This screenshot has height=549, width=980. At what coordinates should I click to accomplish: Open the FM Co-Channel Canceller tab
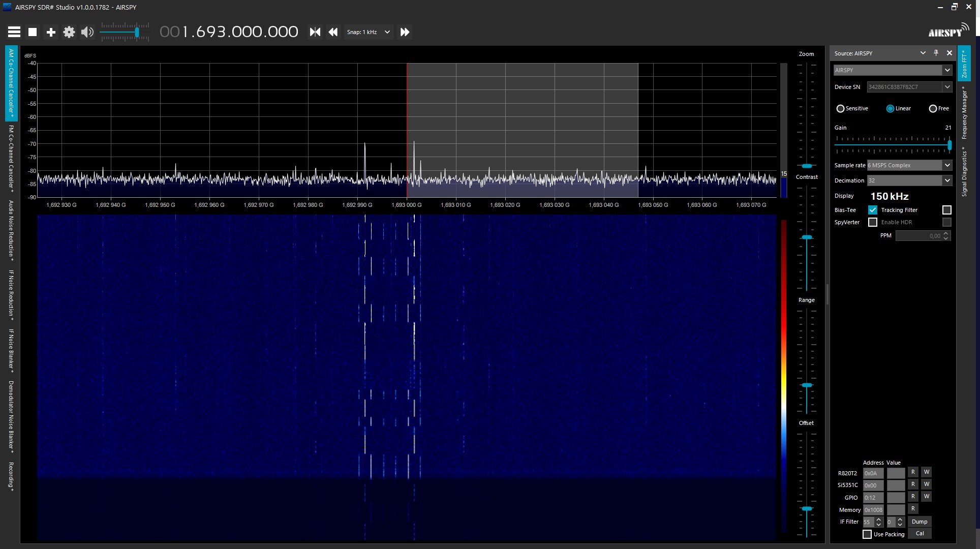click(11, 158)
